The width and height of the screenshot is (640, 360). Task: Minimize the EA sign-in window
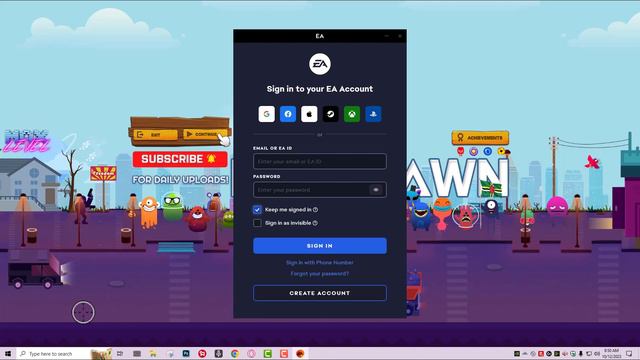(x=387, y=36)
